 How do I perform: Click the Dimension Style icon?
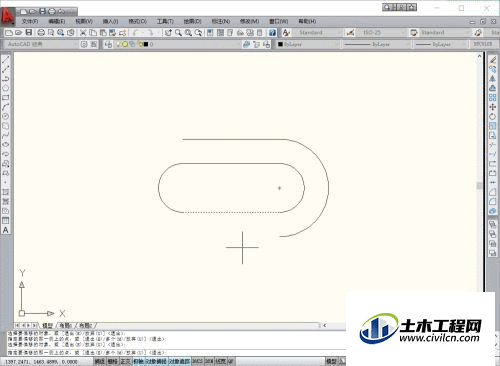[x=350, y=32]
